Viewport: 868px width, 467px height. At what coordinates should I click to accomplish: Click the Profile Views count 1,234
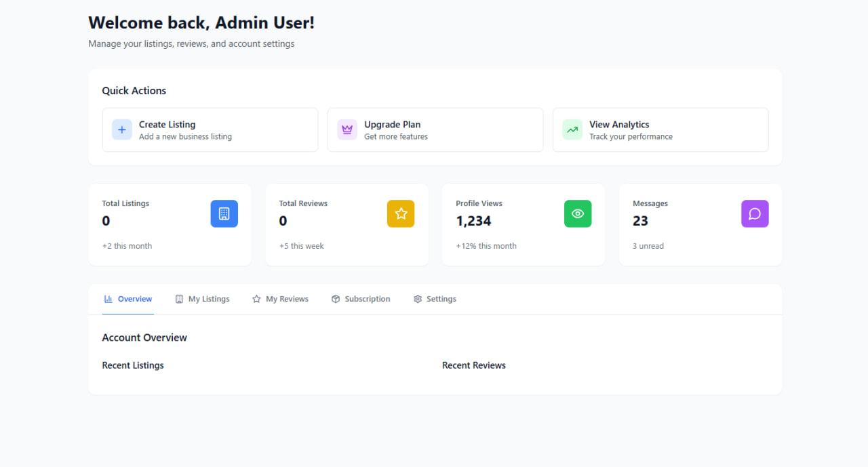[x=473, y=221]
